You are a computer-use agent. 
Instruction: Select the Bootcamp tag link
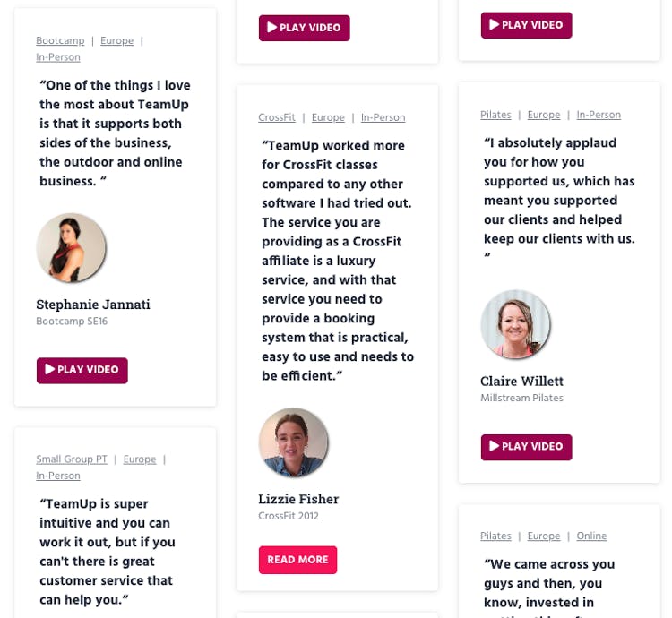[60, 41]
